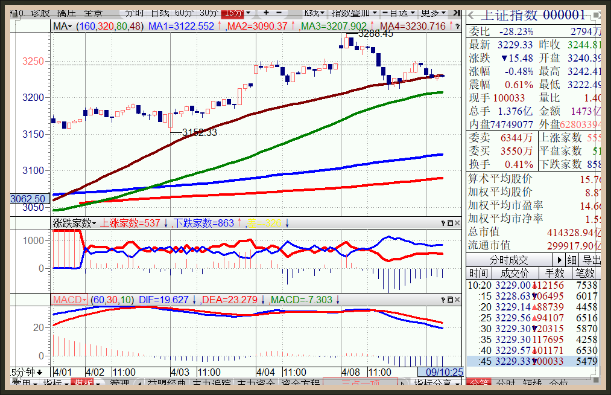Click the 手数 column header
Screen dimensions: 611x395
point(554,273)
